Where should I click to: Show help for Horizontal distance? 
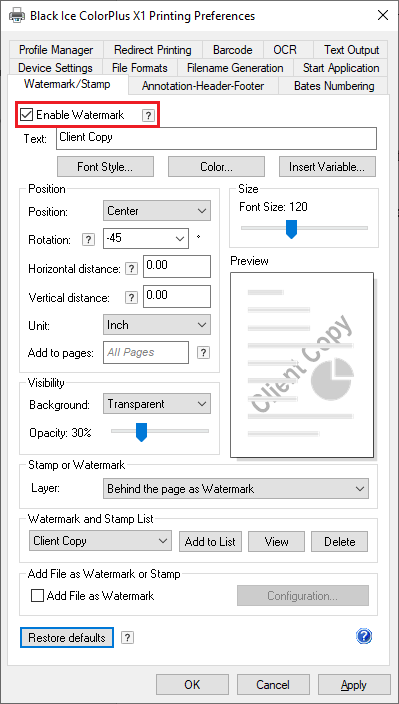131,269
